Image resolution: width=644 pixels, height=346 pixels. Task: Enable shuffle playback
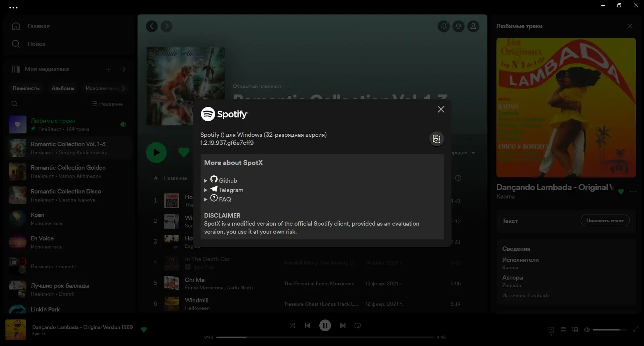pos(292,325)
